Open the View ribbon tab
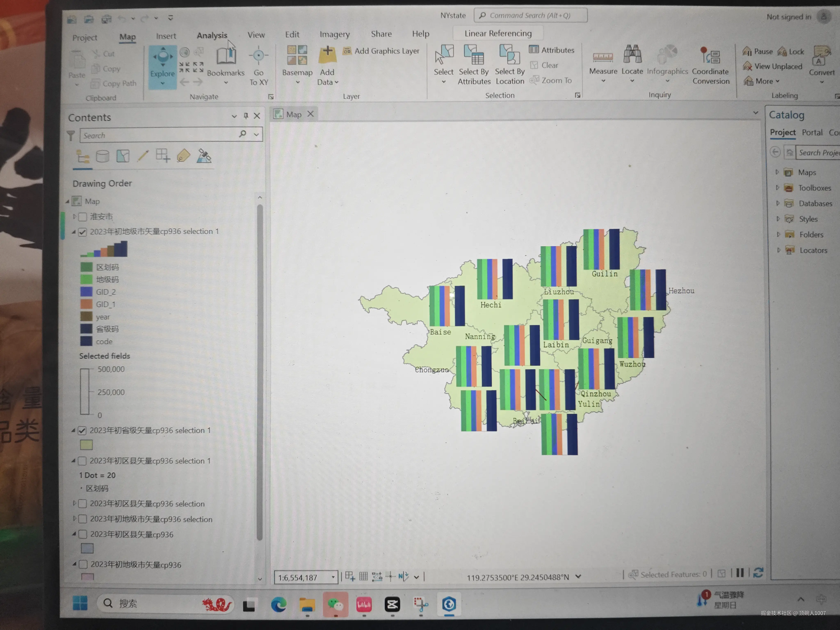 pos(256,35)
